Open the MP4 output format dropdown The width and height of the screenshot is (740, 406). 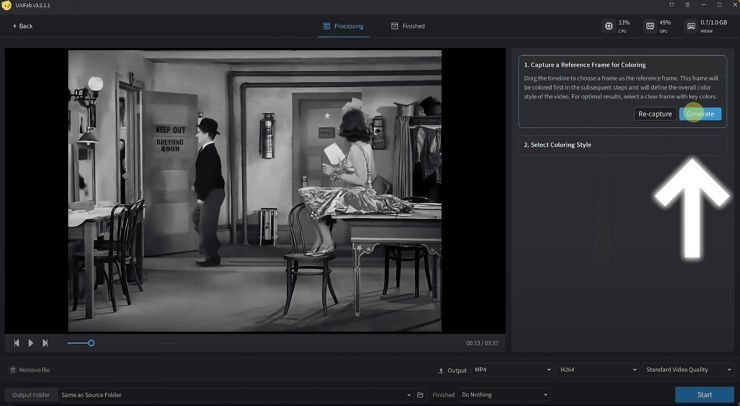point(513,370)
